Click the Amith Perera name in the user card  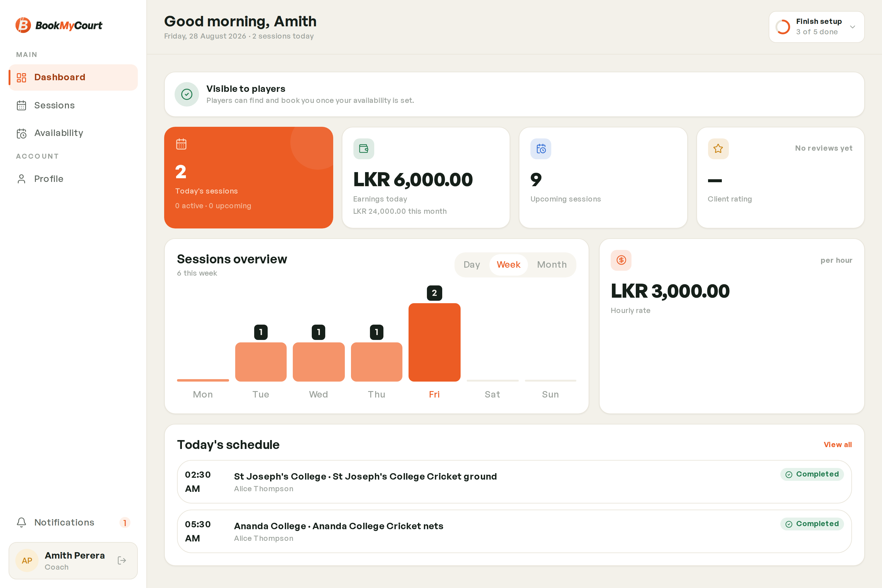coord(75,555)
